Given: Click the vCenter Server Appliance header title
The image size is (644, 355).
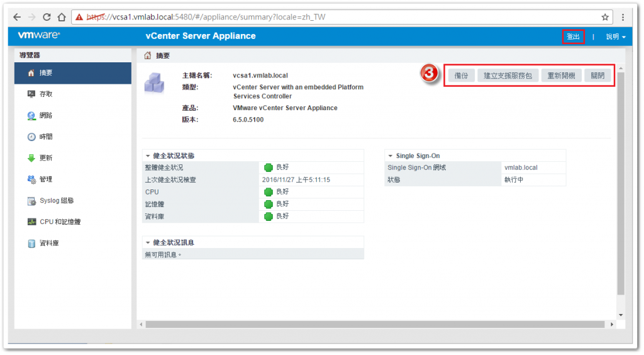Looking at the screenshot, I should 201,36.
